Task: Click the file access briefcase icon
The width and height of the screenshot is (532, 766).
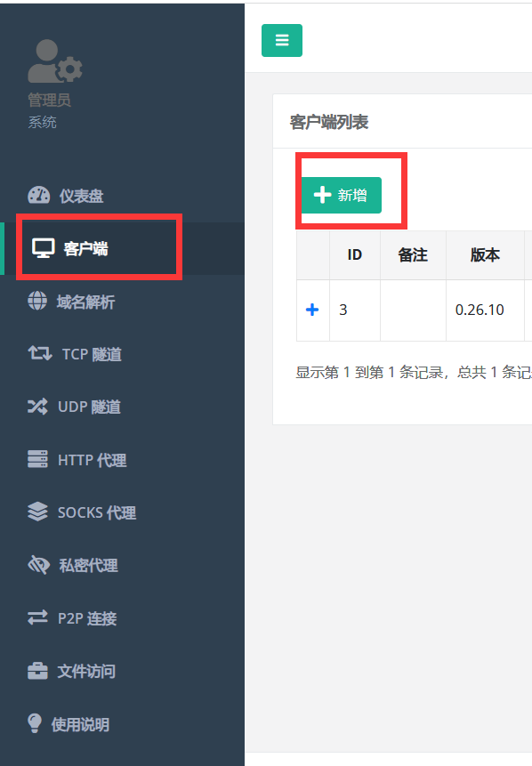Action: 37,671
